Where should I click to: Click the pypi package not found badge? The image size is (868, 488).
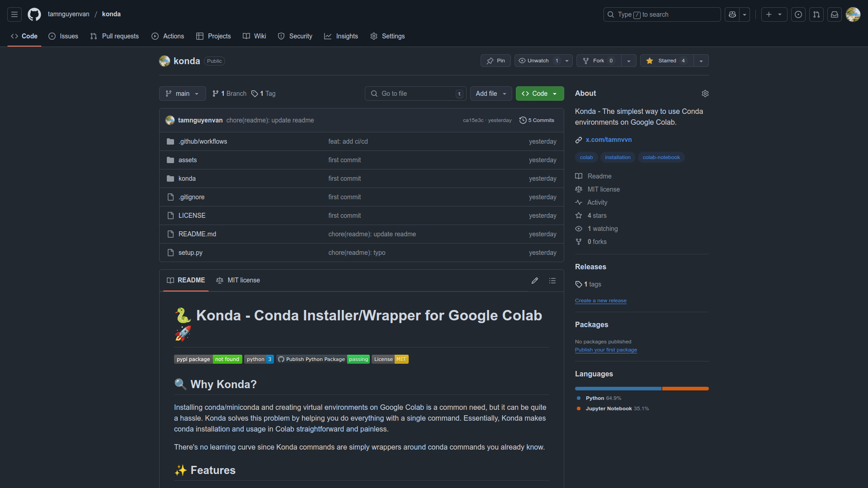click(x=208, y=359)
